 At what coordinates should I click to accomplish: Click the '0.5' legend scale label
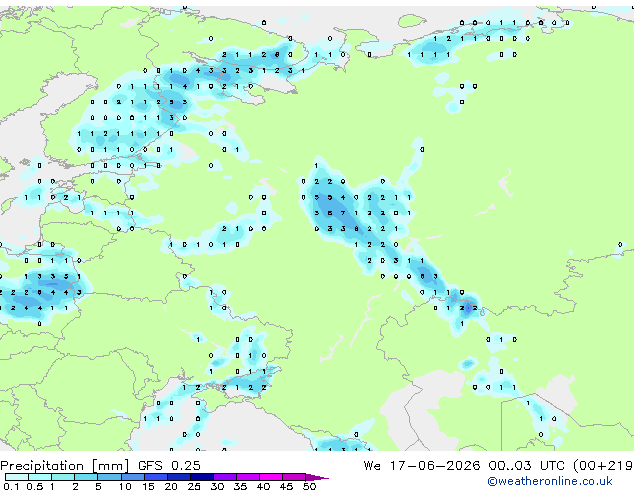click(x=35, y=486)
